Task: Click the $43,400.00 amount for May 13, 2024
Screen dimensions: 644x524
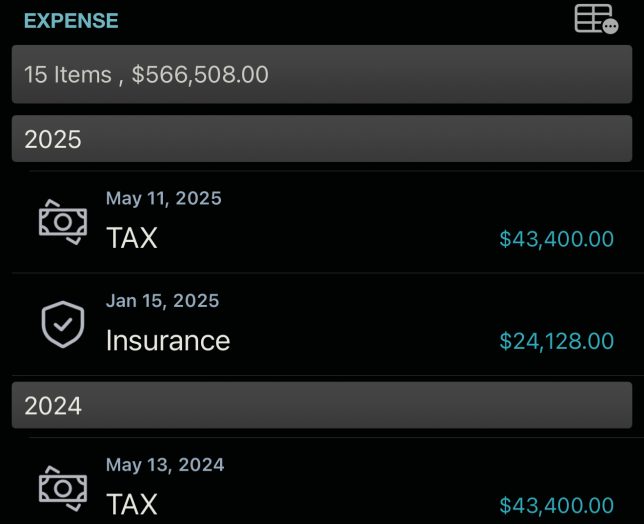Action: click(x=556, y=505)
